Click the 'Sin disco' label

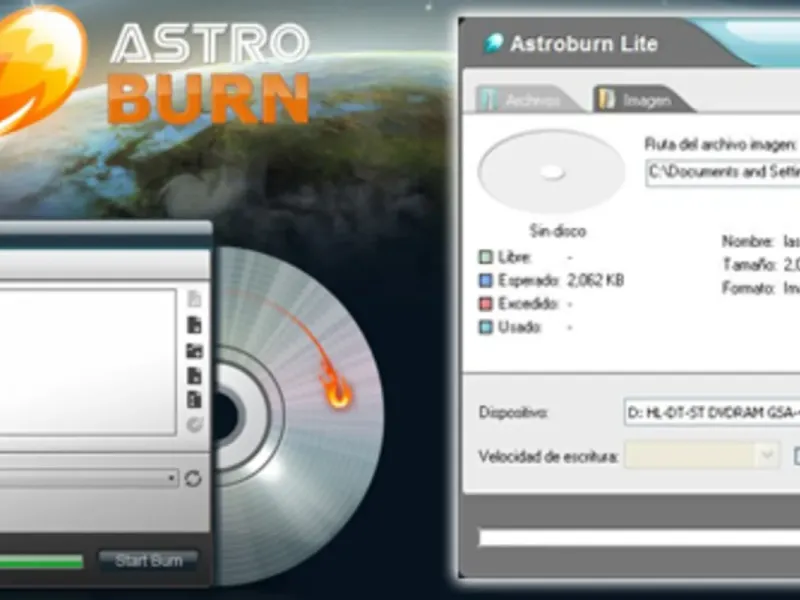pos(558,231)
